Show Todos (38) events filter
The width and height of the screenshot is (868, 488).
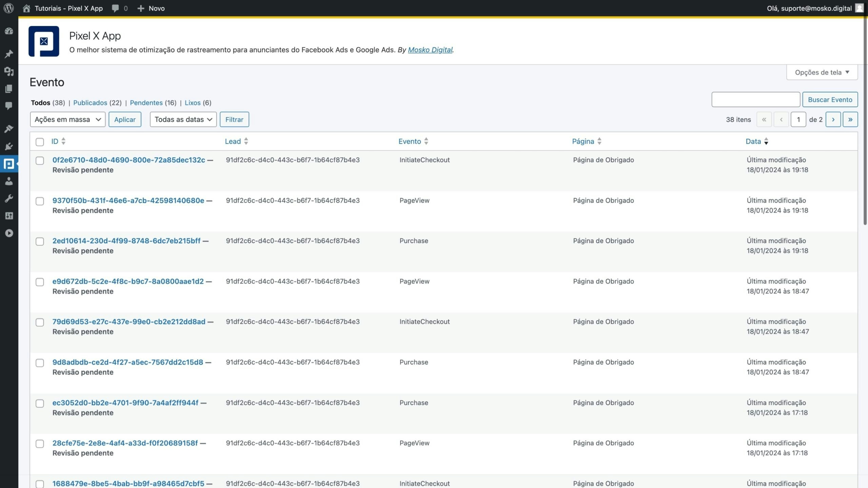pos(48,103)
